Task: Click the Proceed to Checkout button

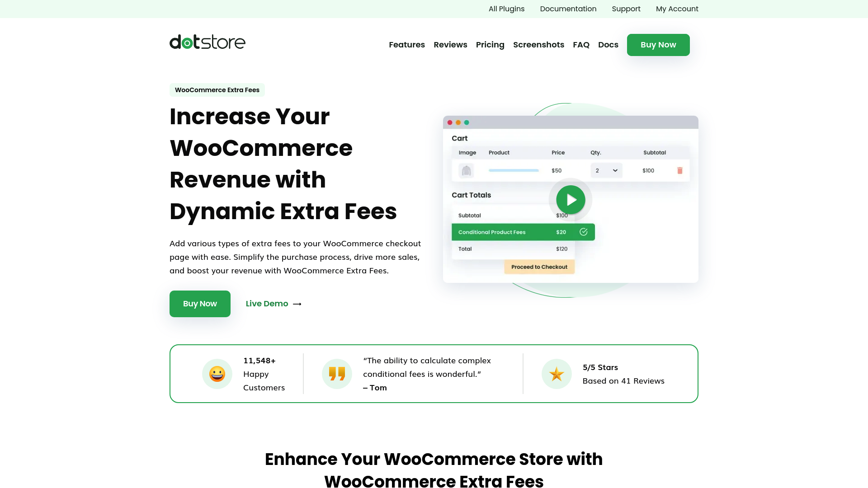Action: pyautogui.click(x=539, y=266)
